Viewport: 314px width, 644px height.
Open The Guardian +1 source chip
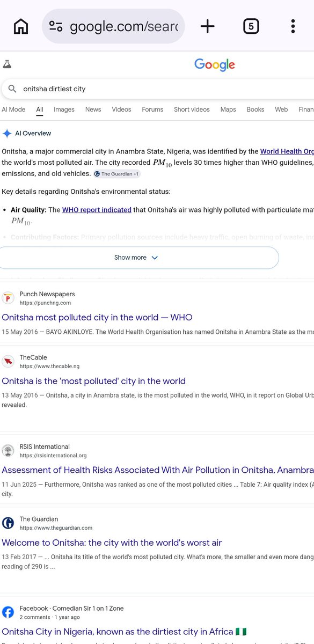117,174
